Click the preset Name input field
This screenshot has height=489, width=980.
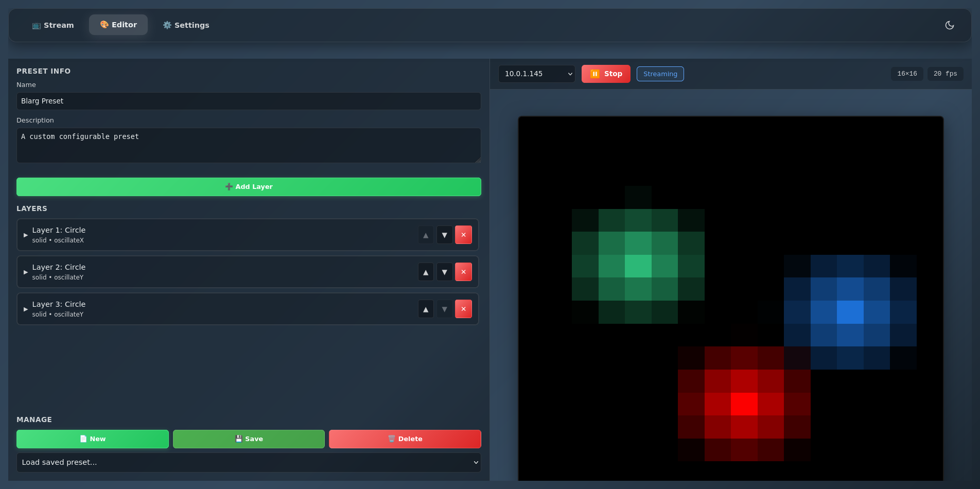point(249,101)
